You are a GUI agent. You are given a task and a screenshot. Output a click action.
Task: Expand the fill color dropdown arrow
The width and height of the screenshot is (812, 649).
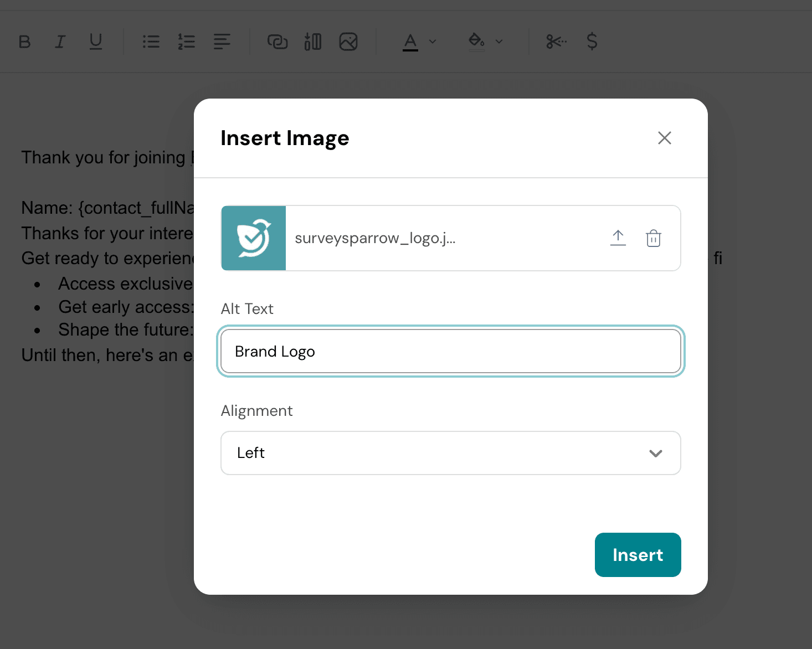[x=499, y=42]
